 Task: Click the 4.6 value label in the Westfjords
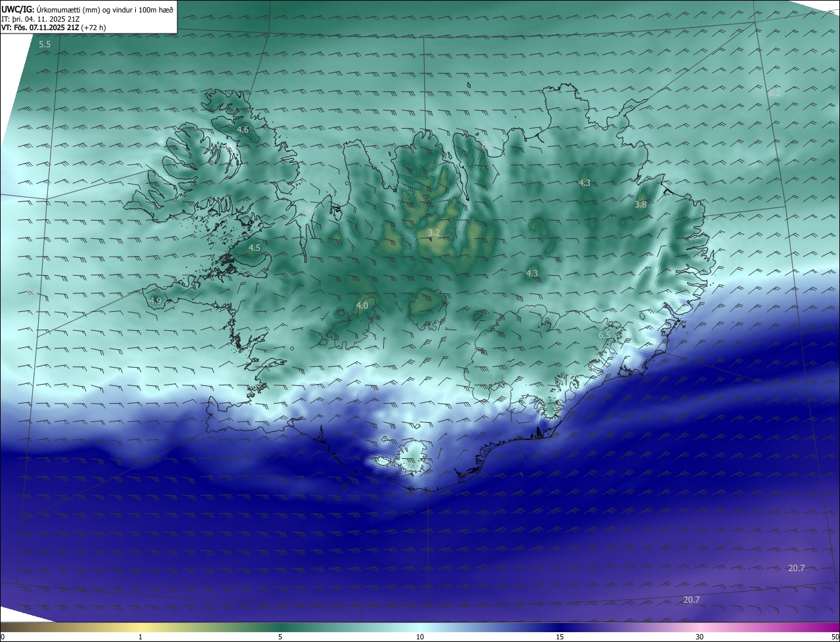243,129
